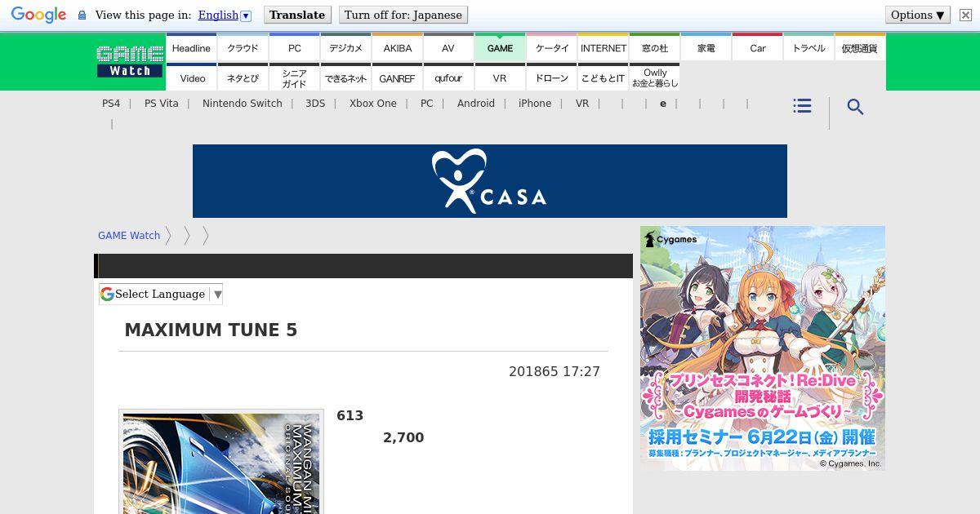Open the デジカメ tab

[345, 48]
